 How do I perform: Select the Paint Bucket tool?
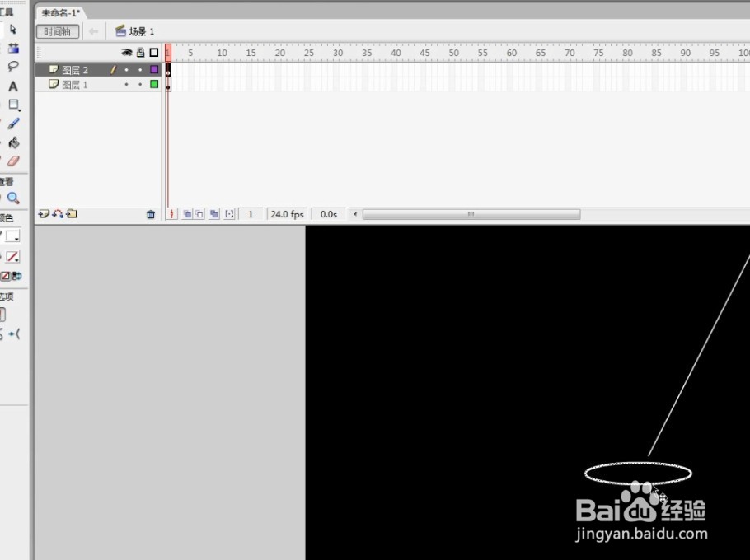pyautogui.click(x=14, y=142)
